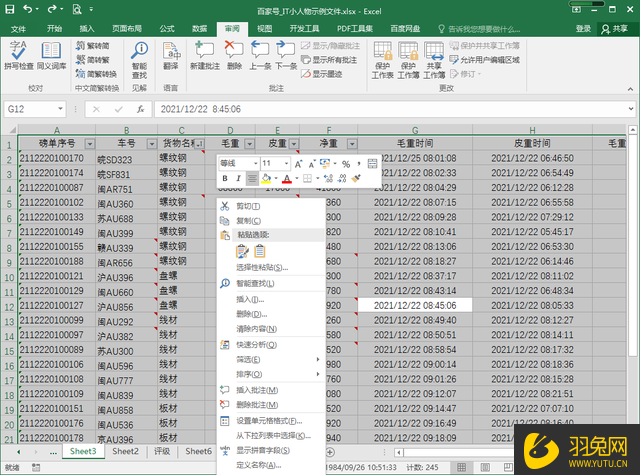Apply red font color in mini toolbar
Image resolution: width=640 pixels, height=475 pixels.
(x=287, y=178)
